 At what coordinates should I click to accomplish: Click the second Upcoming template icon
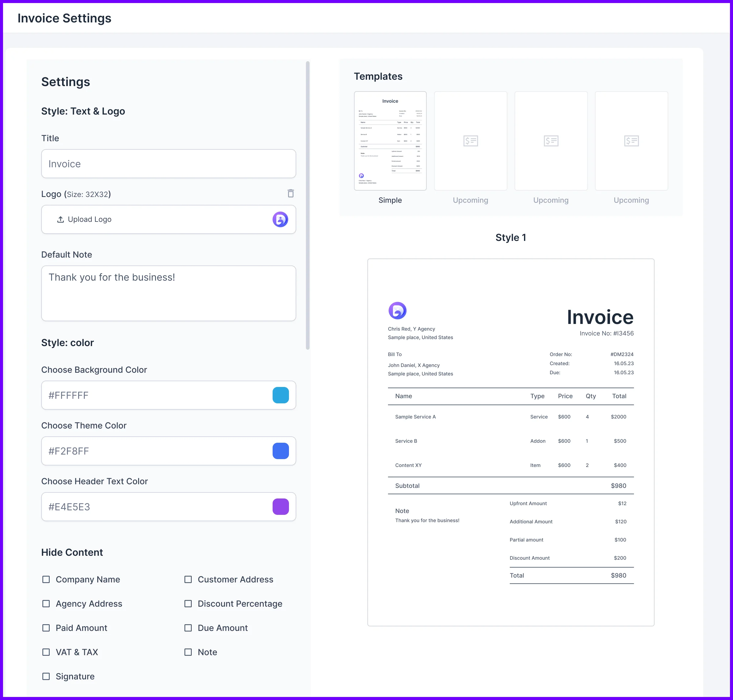pyautogui.click(x=551, y=141)
